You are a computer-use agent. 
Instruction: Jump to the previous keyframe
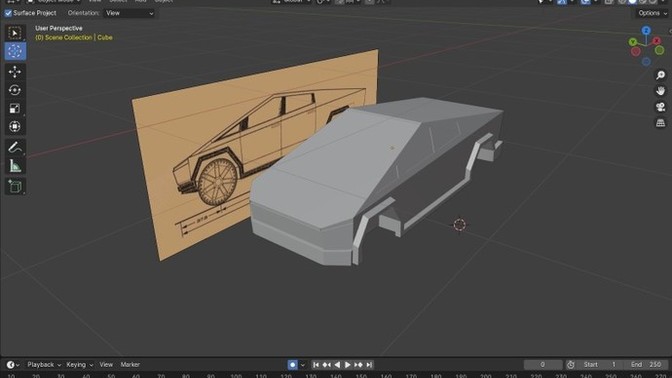click(x=327, y=365)
